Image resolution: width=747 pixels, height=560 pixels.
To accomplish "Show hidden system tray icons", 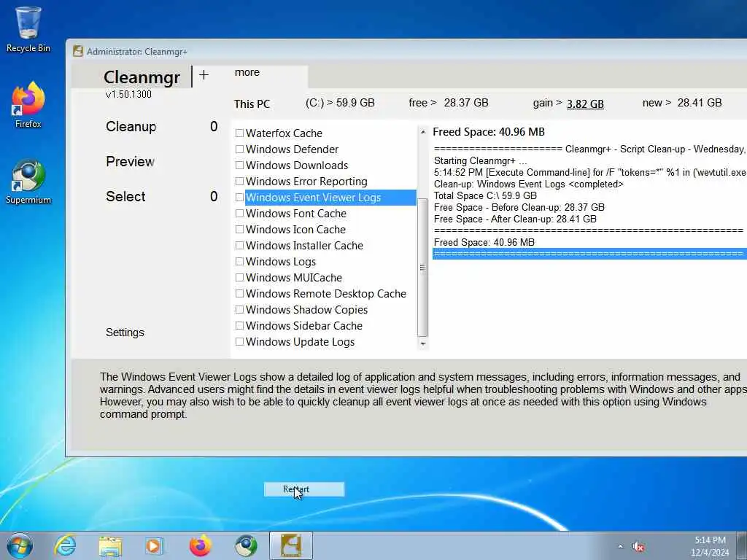I will click(x=620, y=547).
